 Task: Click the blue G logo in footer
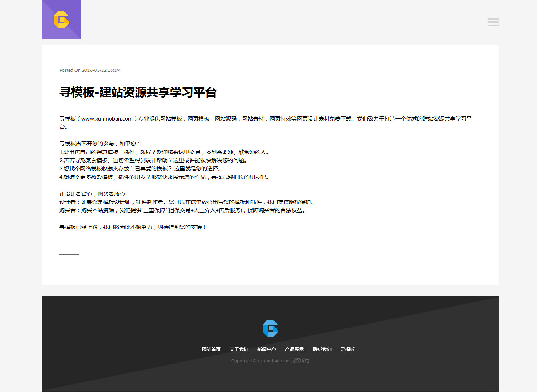(x=270, y=328)
